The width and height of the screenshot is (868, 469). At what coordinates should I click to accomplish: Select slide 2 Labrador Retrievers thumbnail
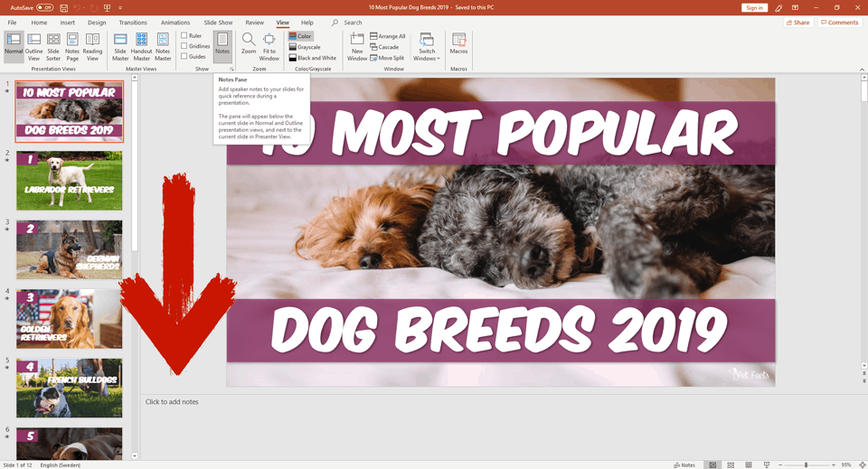pyautogui.click(x=70, y=181)
